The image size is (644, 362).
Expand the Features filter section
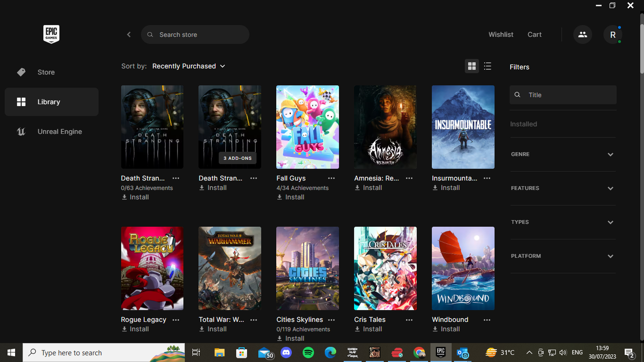pyautogui.click(x=562, y=188)
